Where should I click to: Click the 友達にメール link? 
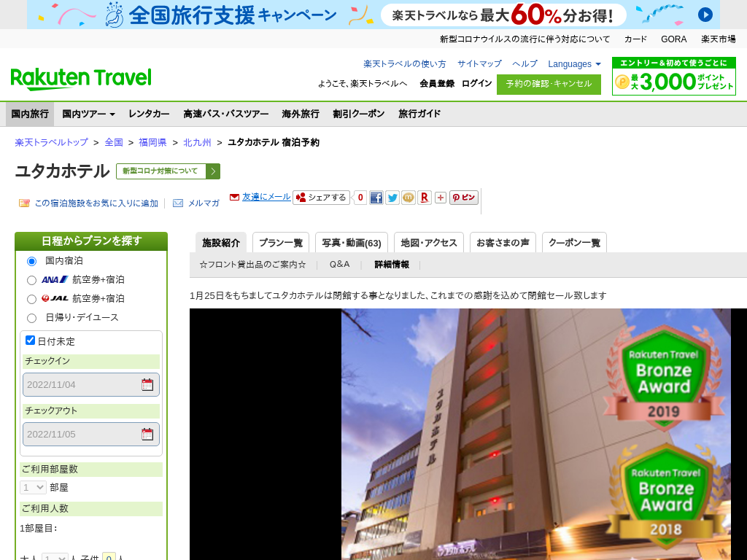point(266,197)
